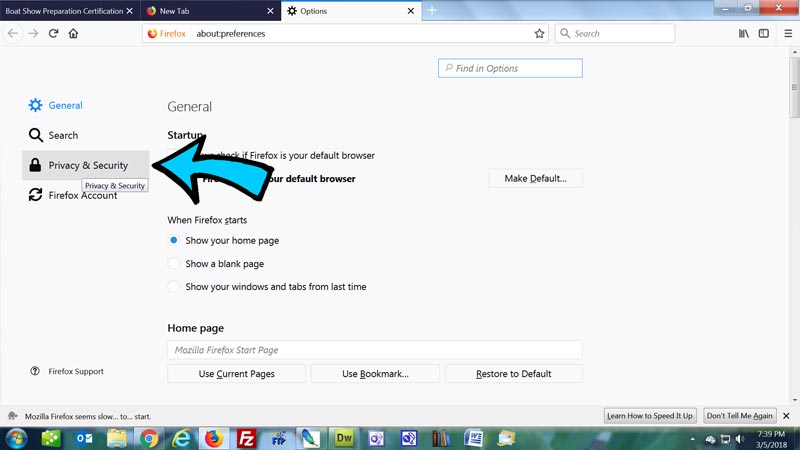Close the New Tab tab

[270, 11]
